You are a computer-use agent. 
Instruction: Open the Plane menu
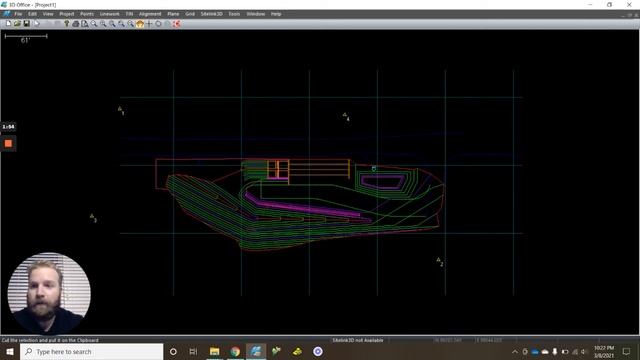tap(173, 14)
